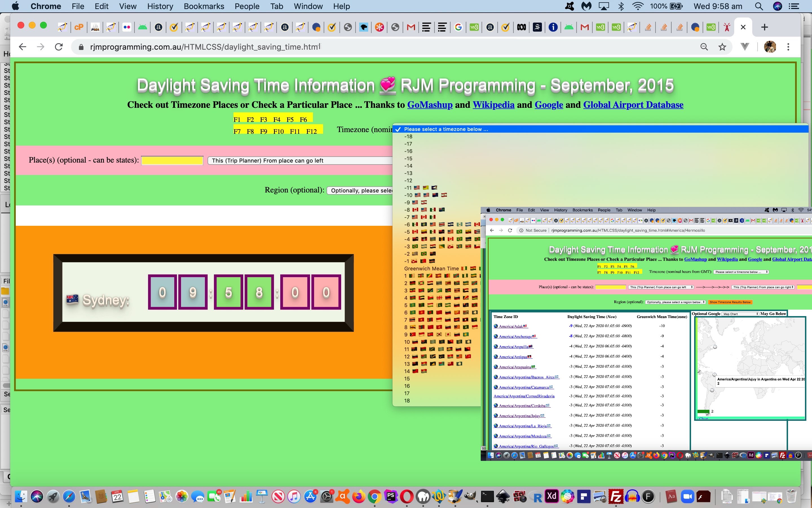Viewport: 812px width, 508px height.
Task: Open America/Araguaina link in inset window
Action: (x=515, y=367)
